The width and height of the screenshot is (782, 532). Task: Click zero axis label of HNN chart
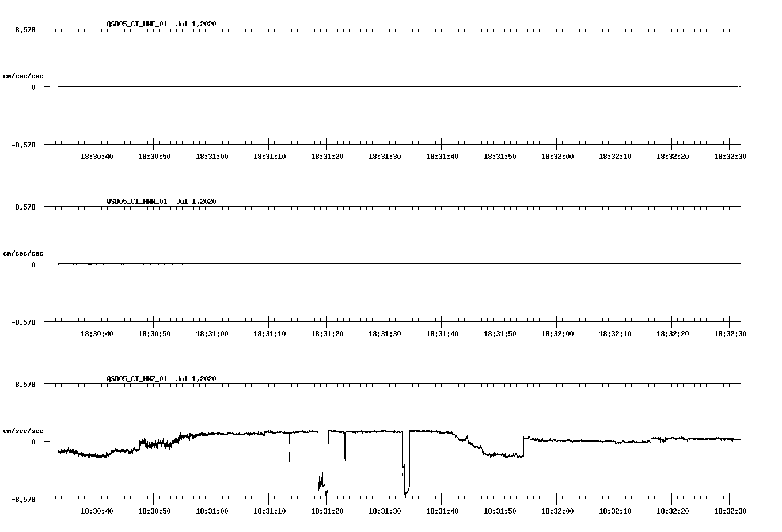pyautogui.click(x=33, y=264)
